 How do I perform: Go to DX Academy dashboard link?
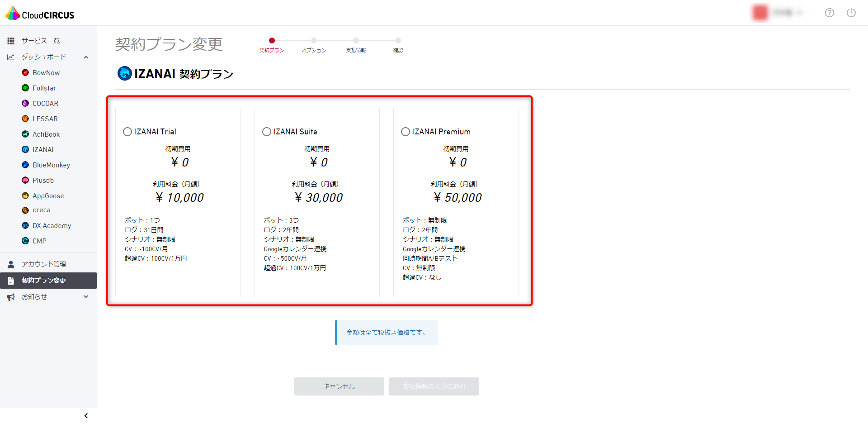click(52, 225)
